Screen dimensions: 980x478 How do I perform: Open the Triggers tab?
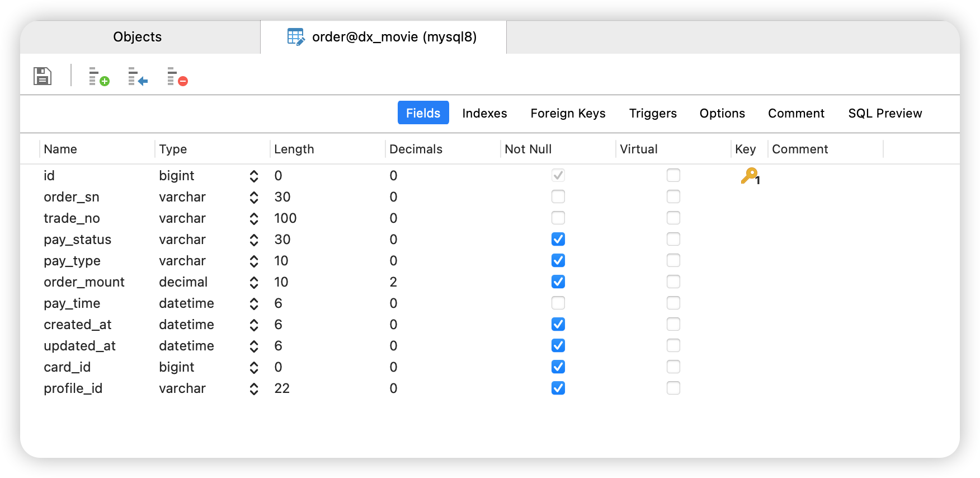click(653, 113)
